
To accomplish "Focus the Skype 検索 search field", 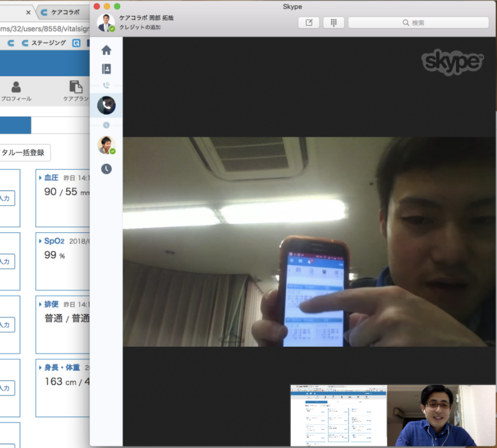I will click(x=418, y=23).
